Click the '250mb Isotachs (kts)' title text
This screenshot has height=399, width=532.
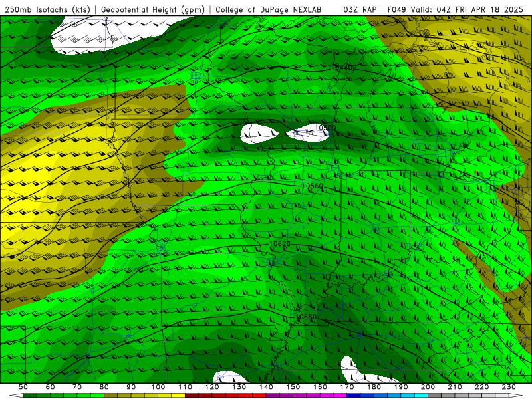click(47, 9)
